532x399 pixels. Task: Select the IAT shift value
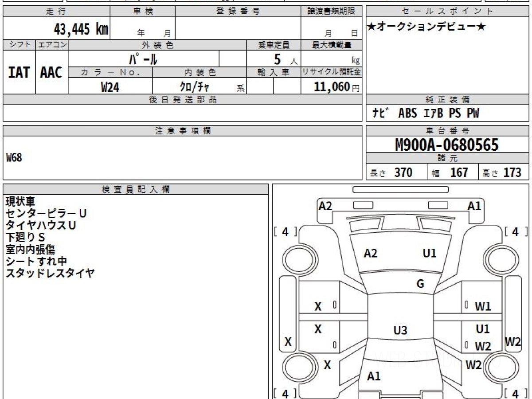19,72
